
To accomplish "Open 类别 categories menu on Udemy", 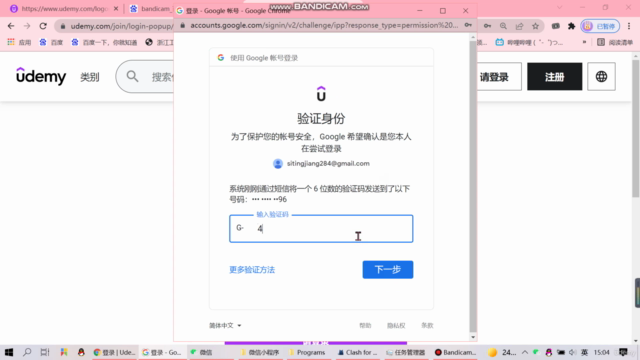I will pos(89,77).
